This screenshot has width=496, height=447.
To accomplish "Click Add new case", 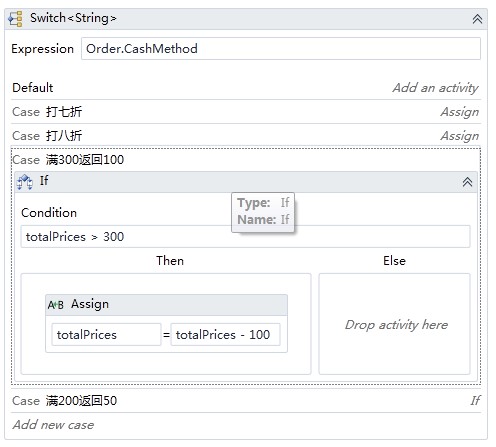I will (53, 425).
